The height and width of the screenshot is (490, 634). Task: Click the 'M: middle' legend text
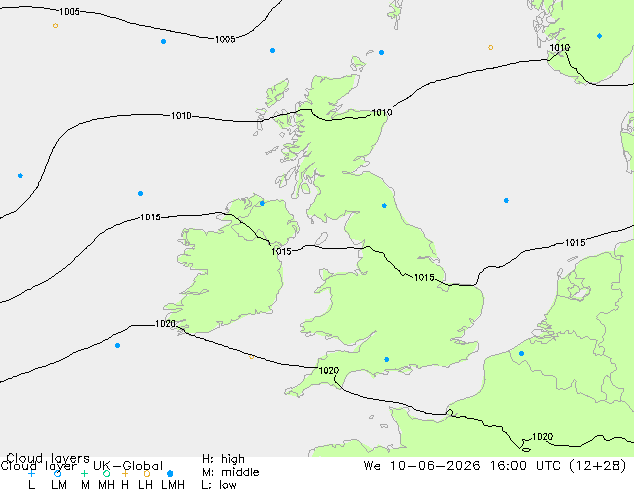230,472
